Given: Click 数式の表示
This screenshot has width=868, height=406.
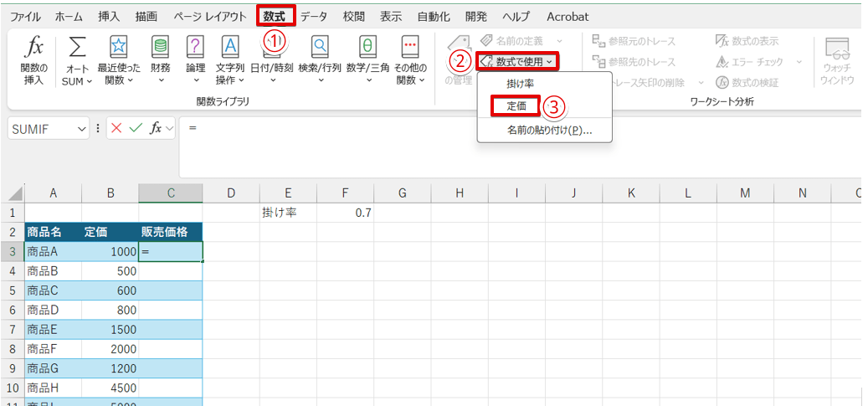Looking at the screenshot, I should [x=747, y=41].
